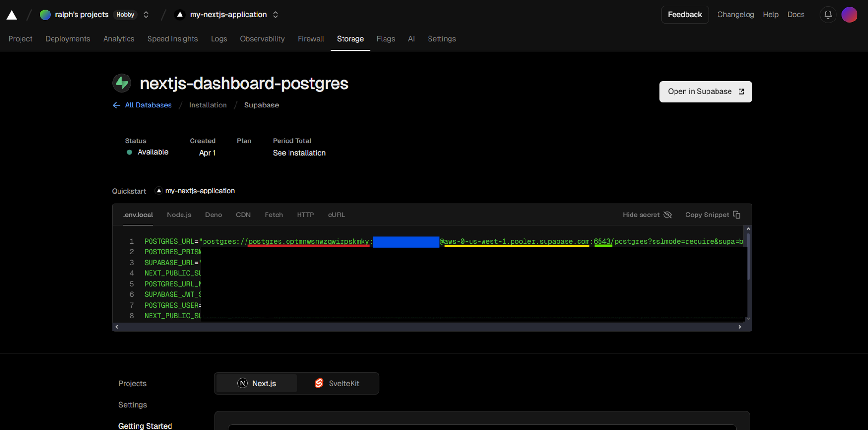Open the Installation breadcrumb link

coord(208,105)
